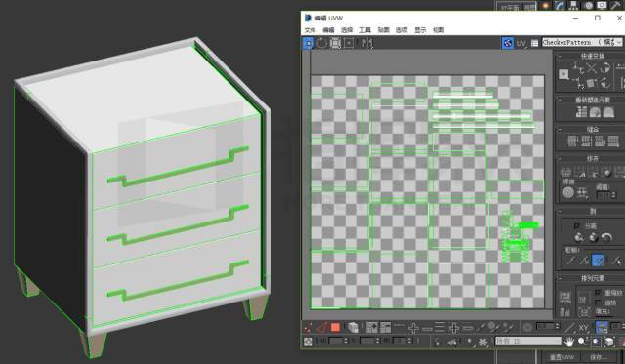Adjust the weld threshold spinner
Image resolution: width=625 pixels, height=364 pixels.
[614, 195]
